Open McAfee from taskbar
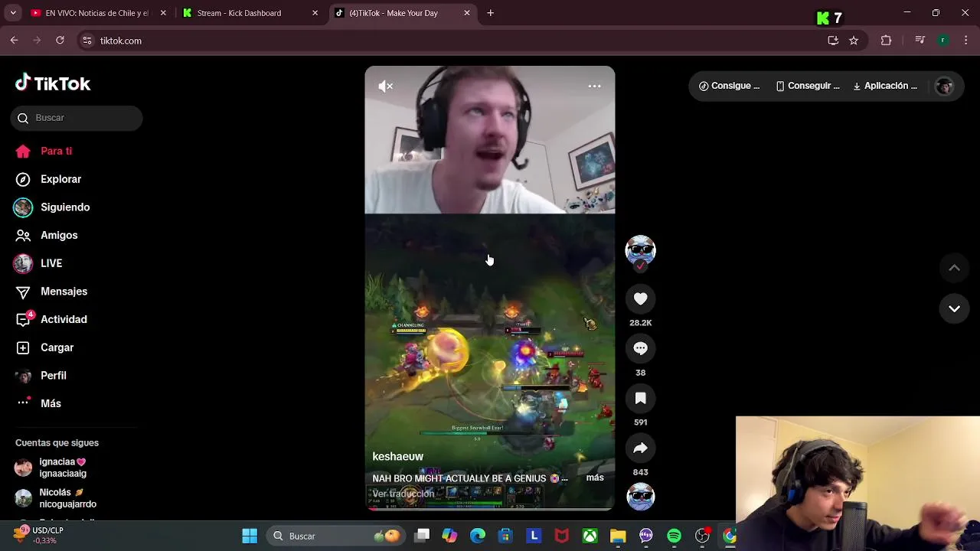This screenshot has width=980, height=551. pos(562,536)
